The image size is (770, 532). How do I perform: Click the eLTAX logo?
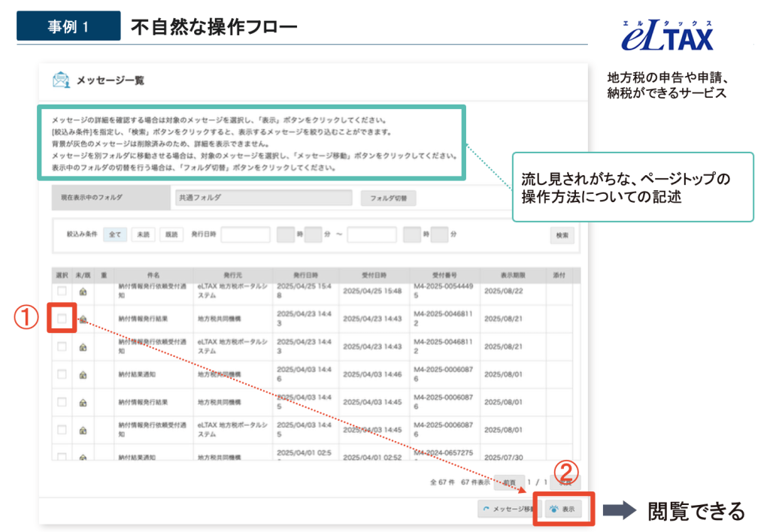[667, 35]
